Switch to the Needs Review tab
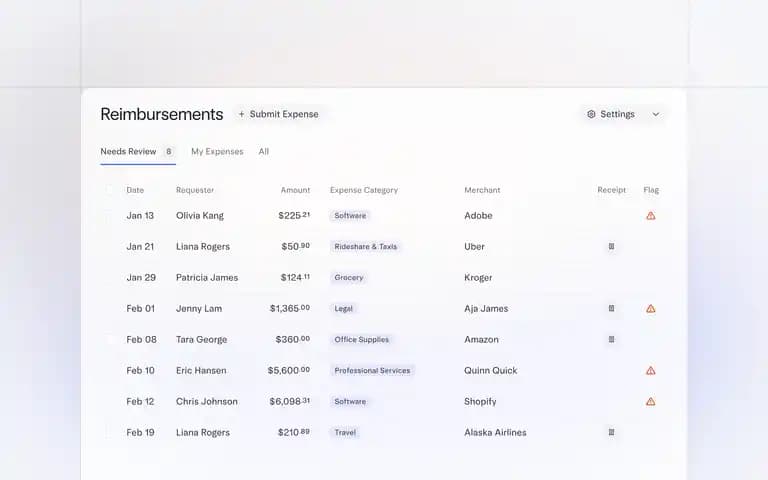This screenshot has width=768, height=480. tap(138, 151)
